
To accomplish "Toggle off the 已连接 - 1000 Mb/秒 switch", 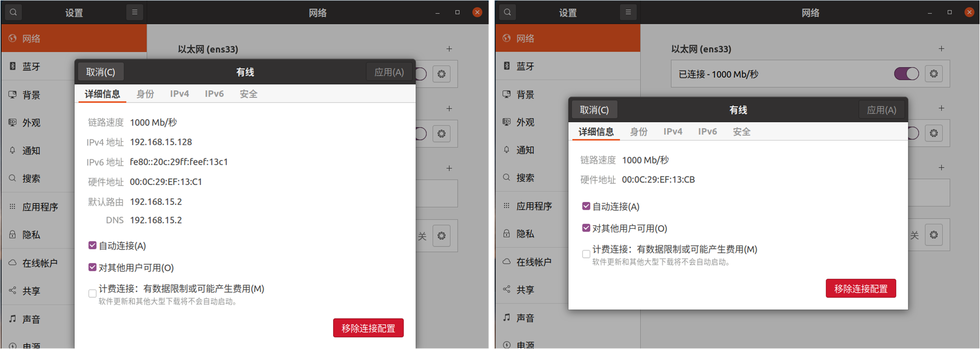I will pyautogui.click(x=906, y=74).
